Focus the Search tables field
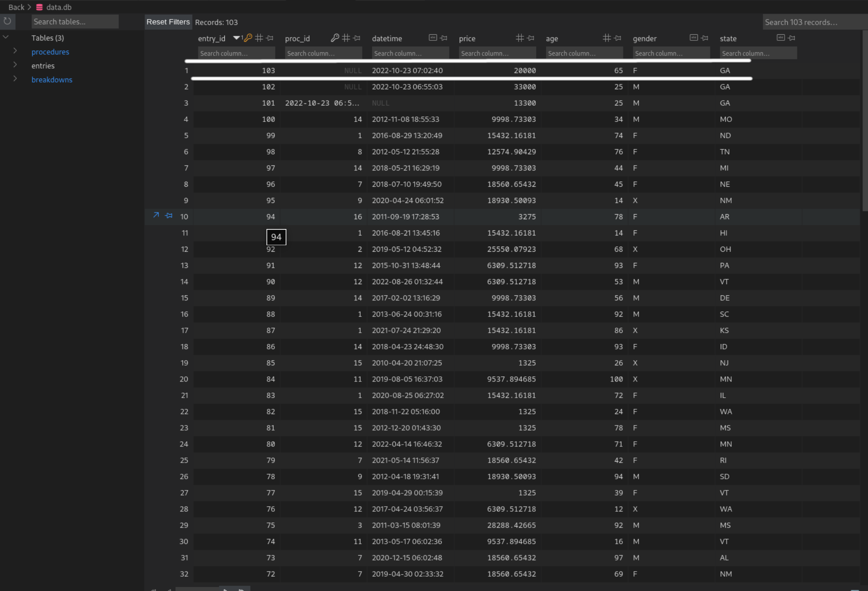Viewport: 868px width, 591px height. pyautogui.click(x=75, y=22)
